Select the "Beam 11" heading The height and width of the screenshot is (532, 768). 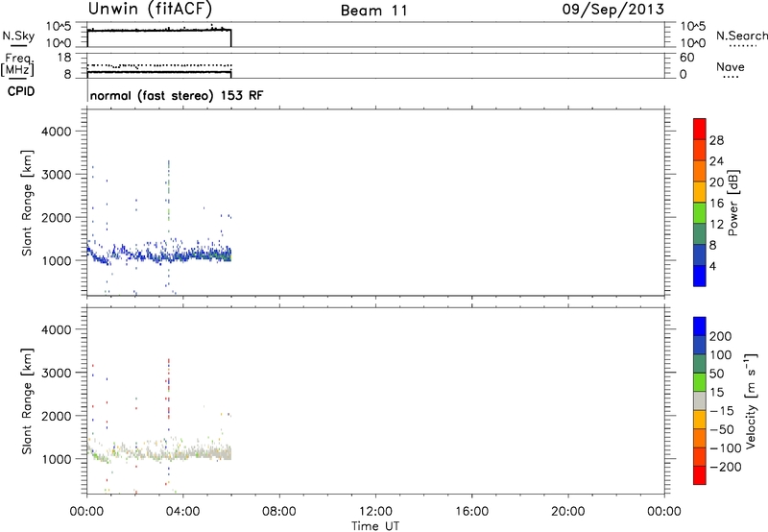click(373, 11)
